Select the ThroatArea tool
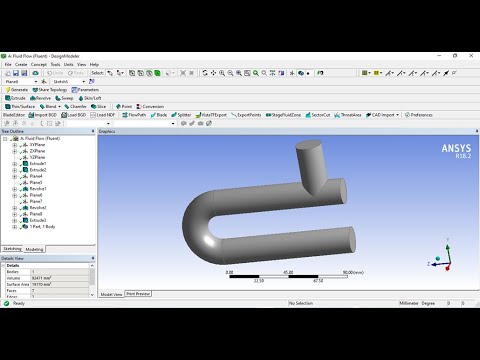480x360 pixels. click(x=348, y=115)
